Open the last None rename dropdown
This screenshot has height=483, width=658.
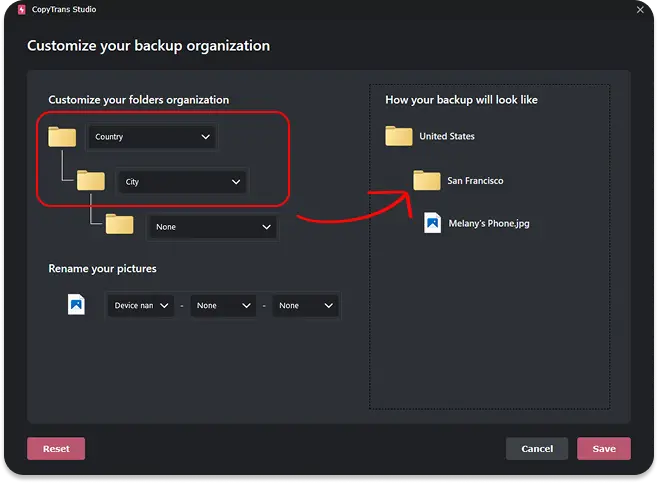coord(306,305)
